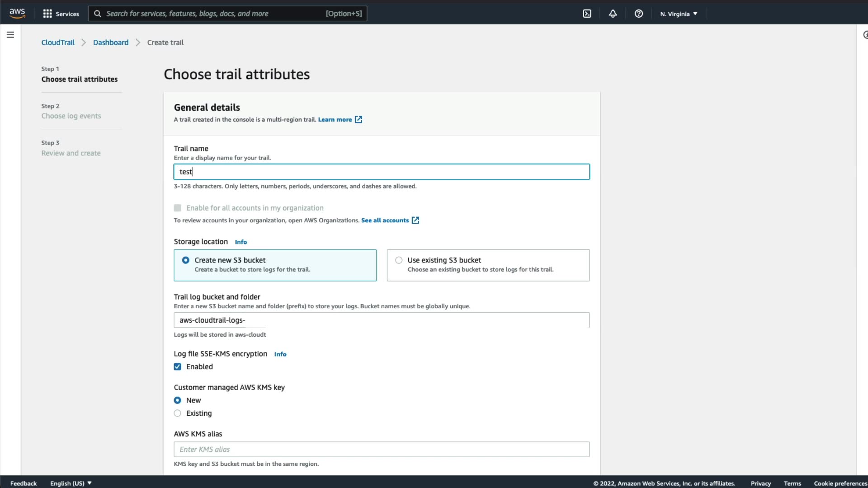Select the Create new S3 bucket option
This screenshot has width=868, height=488.
tap(186, 260)
